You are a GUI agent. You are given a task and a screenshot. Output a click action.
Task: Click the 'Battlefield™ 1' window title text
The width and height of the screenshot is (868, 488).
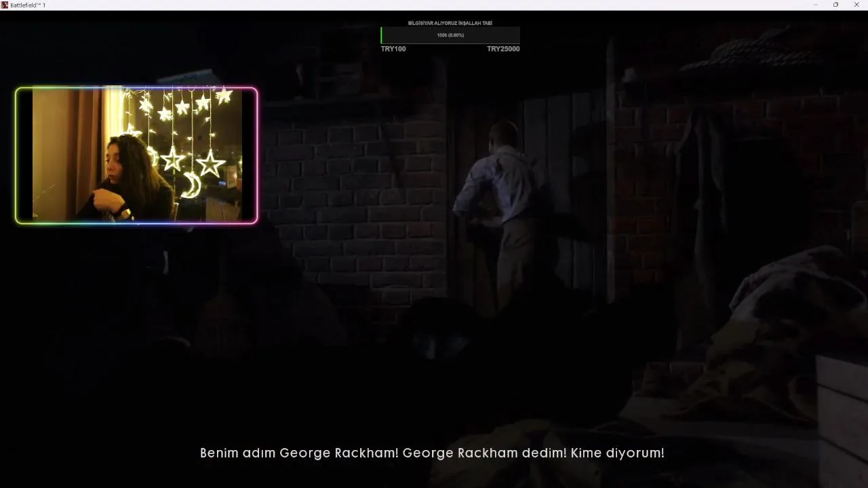[28, 5]
